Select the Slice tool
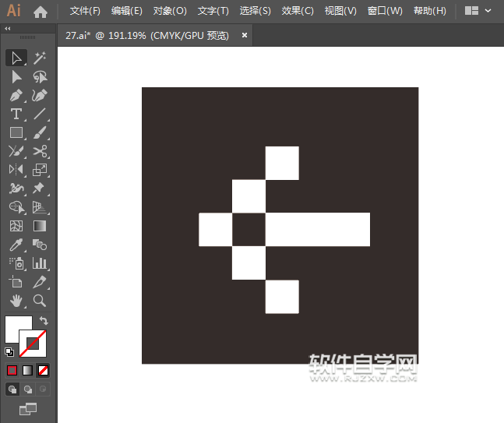504x423 pixels. click(40, 282)
